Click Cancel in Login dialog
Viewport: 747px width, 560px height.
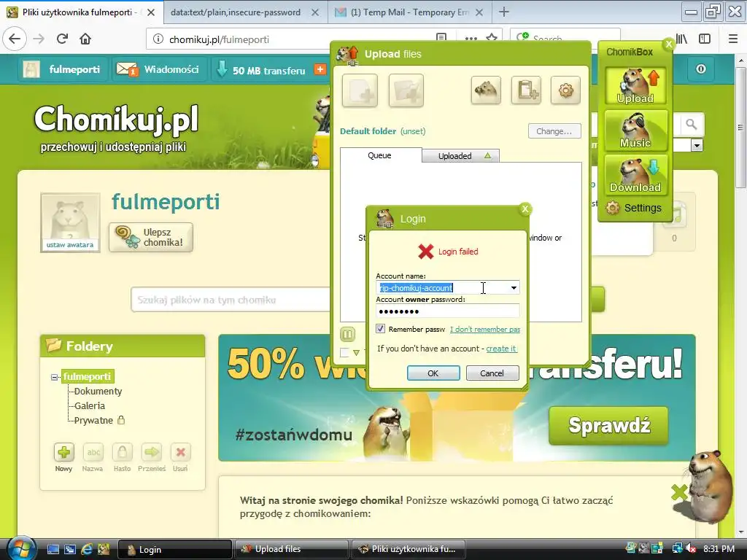click(x=492, y=373)
